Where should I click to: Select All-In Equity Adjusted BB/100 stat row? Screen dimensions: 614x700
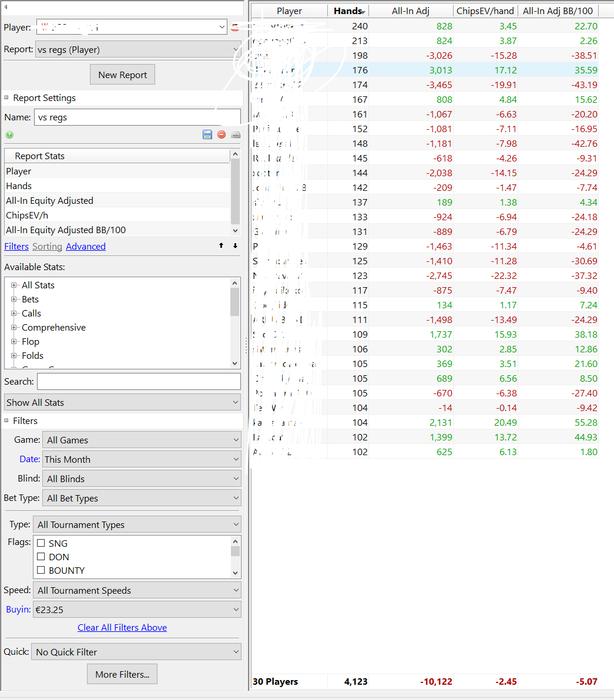click(117, 230)
